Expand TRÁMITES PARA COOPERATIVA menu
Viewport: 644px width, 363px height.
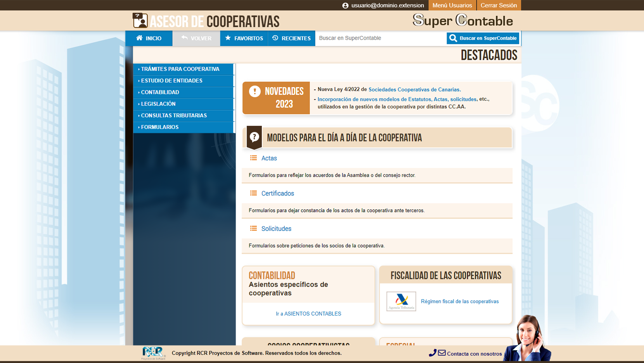point(184,69)
